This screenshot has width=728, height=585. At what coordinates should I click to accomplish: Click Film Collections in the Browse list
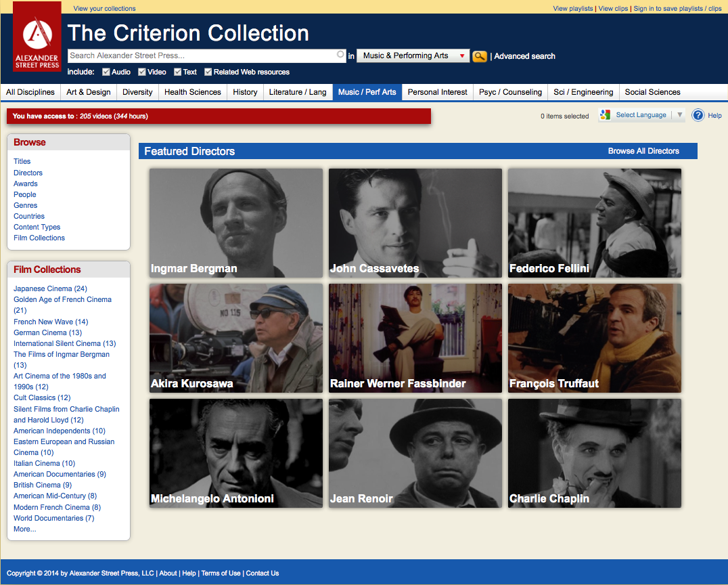39,238
